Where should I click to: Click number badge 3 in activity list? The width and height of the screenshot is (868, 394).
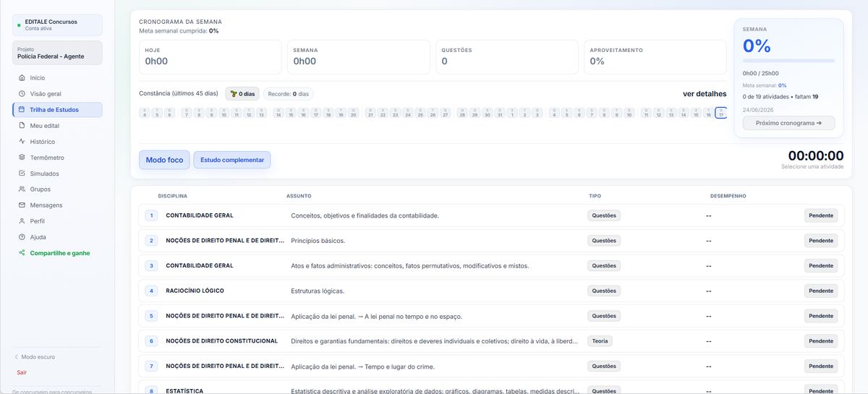coord(151,265)
